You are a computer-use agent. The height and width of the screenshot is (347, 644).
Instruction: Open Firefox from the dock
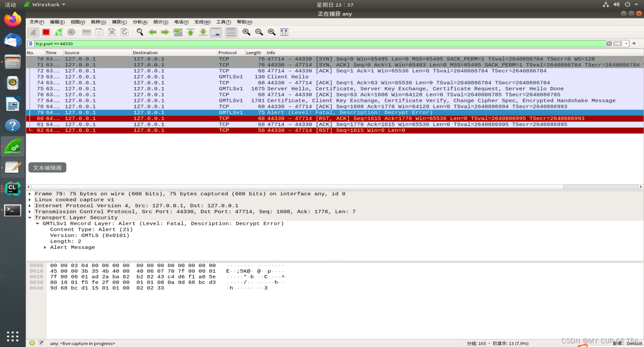pyautogui.click(x=13, y=19)
